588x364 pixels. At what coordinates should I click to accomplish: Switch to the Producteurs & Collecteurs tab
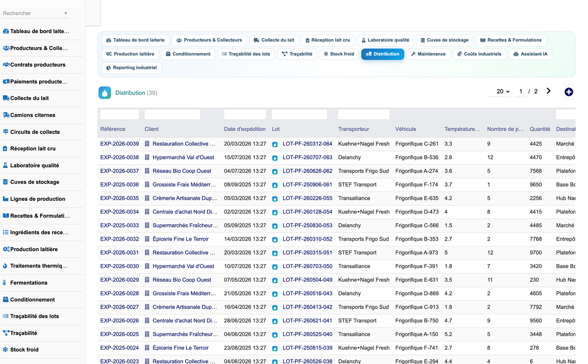coord(209,40)
